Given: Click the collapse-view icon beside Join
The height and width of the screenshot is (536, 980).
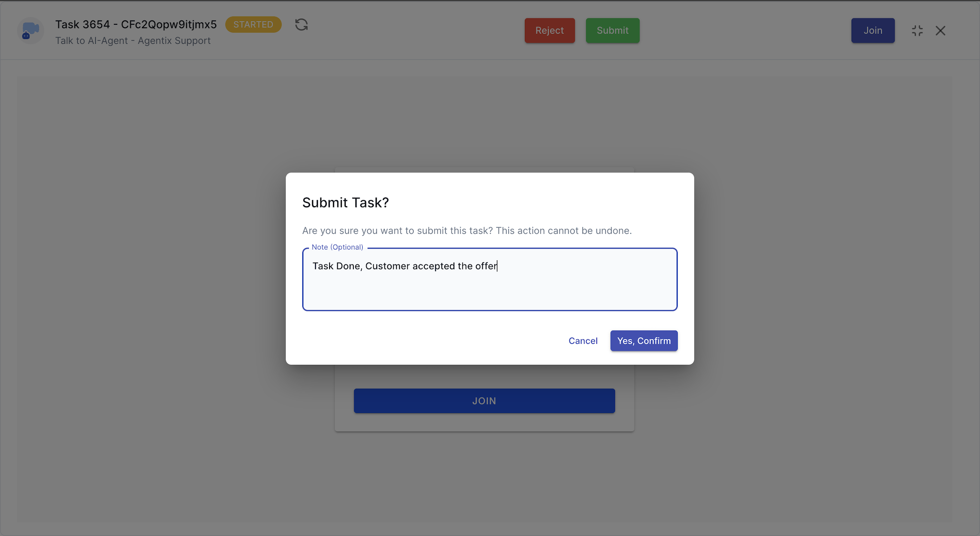Looking at the screenshot, I should [917, 30].
